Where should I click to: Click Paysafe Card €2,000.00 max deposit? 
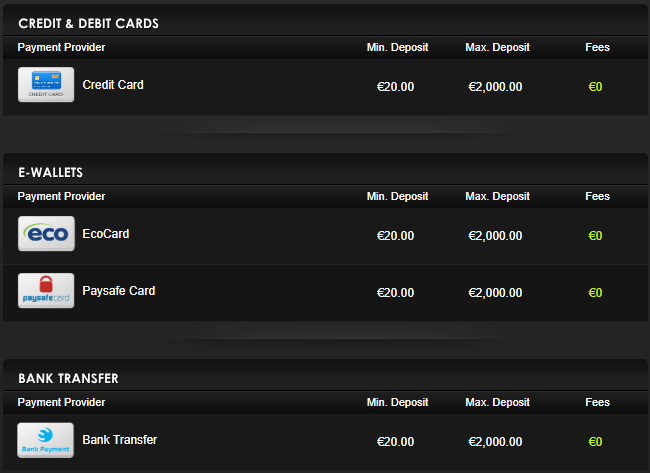pyautogui.click(x=495, y=293)
